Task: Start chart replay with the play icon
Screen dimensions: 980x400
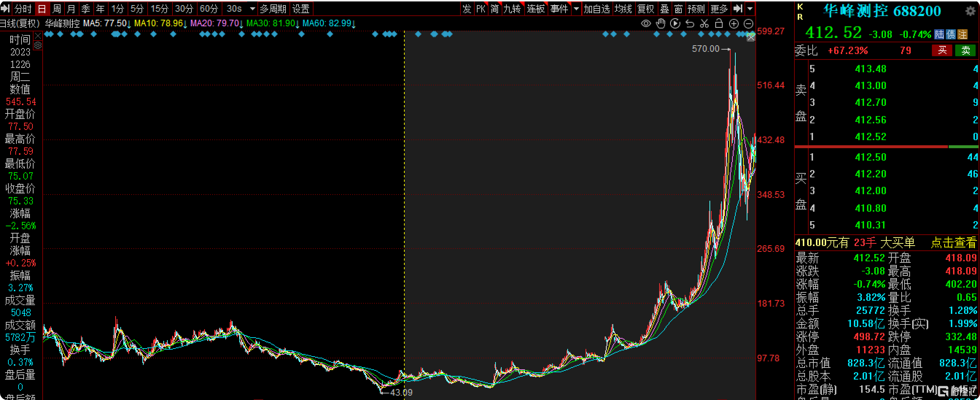Action: point(675,24)
